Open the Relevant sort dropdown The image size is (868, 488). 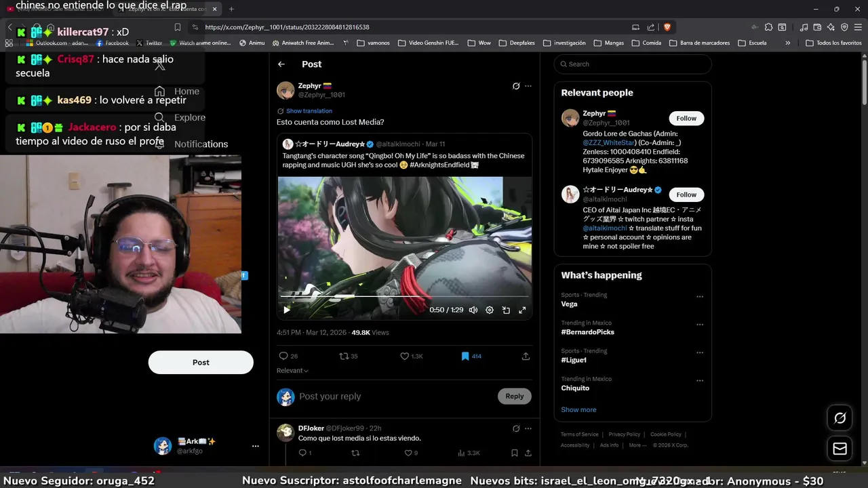click(292, 371)
